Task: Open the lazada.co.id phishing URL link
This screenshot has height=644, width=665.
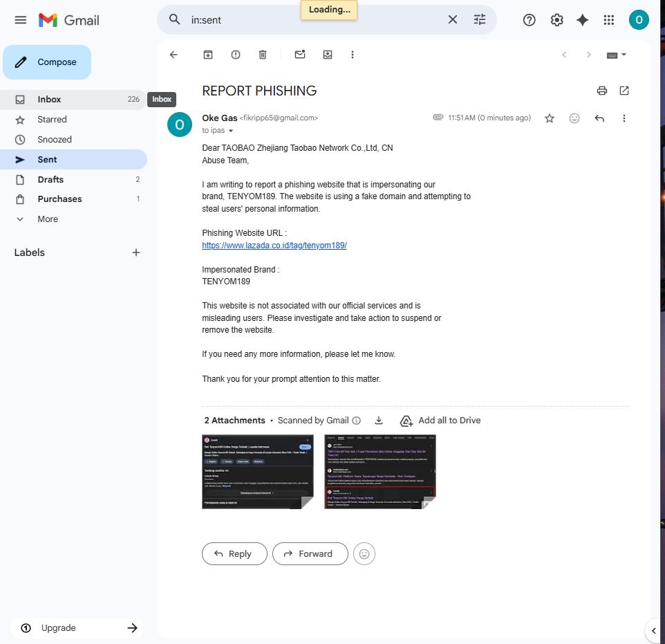Action: pos(274,246)
